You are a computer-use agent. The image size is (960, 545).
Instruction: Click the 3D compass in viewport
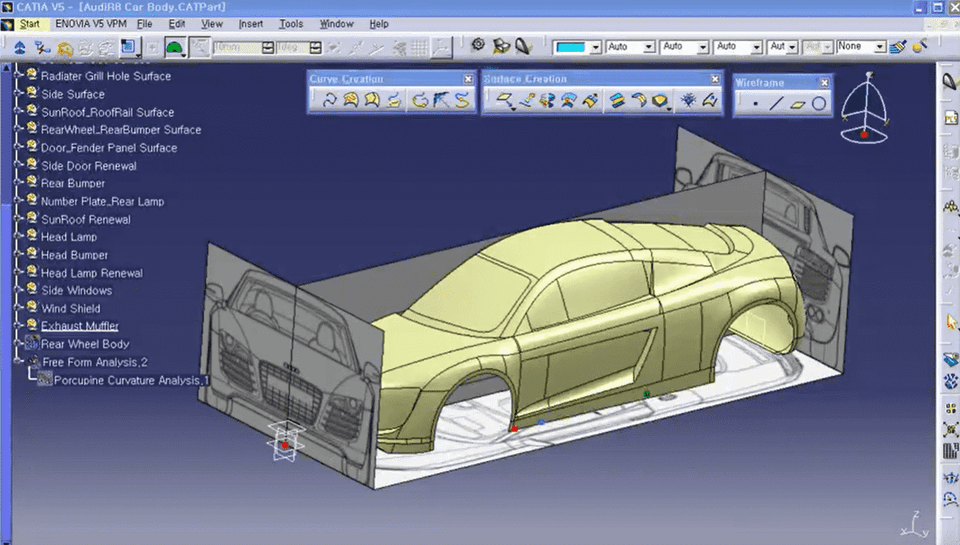(864, 108)
